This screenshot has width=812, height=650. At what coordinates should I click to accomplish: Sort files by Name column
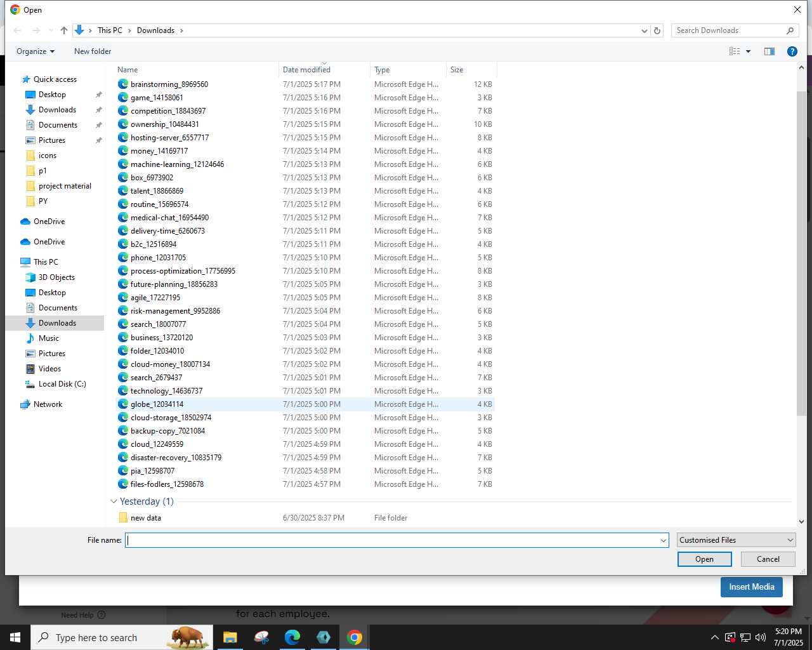(197, 70)
